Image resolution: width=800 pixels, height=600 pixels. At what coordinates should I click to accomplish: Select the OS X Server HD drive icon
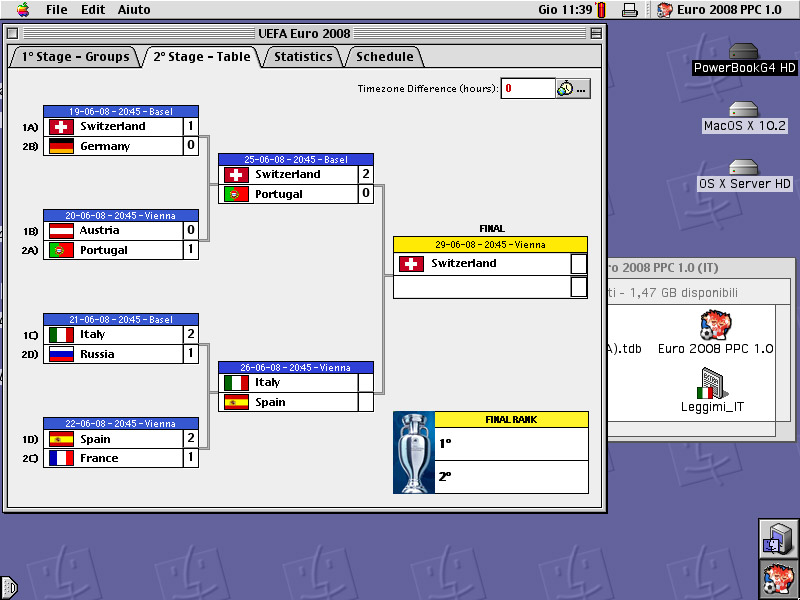click(x=744, y=167)
